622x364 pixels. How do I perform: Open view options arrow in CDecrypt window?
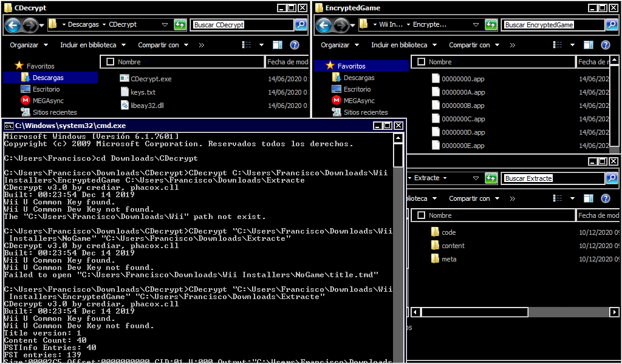261,45
